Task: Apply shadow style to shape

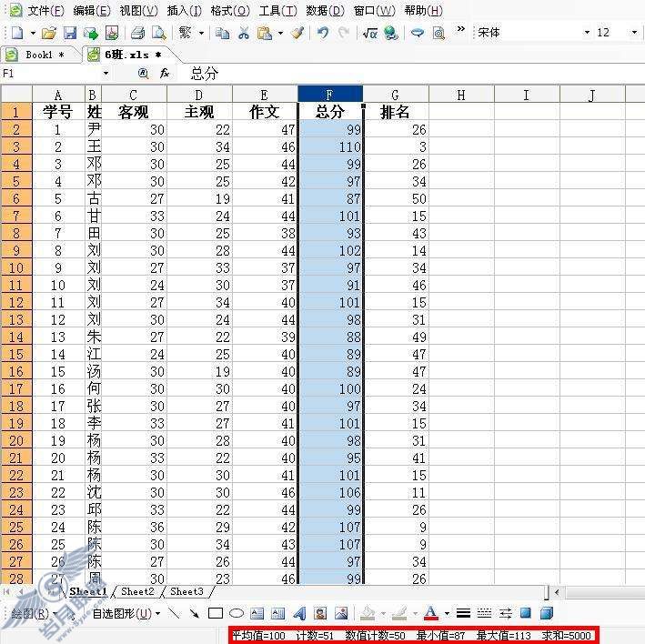Action: tap(526, 614)
